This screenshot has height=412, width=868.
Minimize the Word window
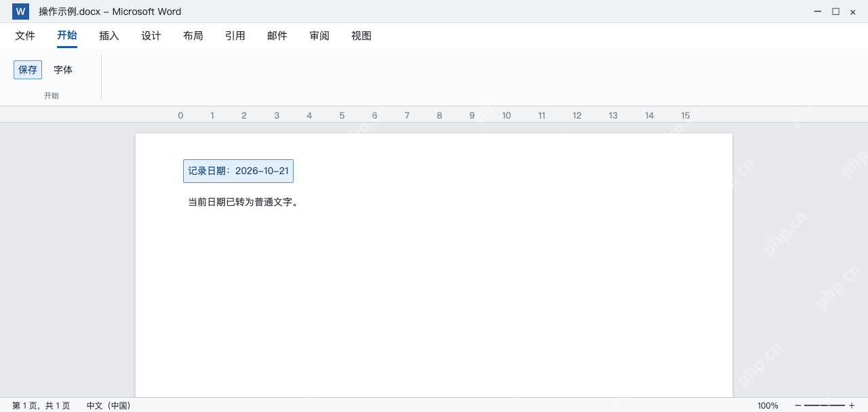(x=818, y=12)
